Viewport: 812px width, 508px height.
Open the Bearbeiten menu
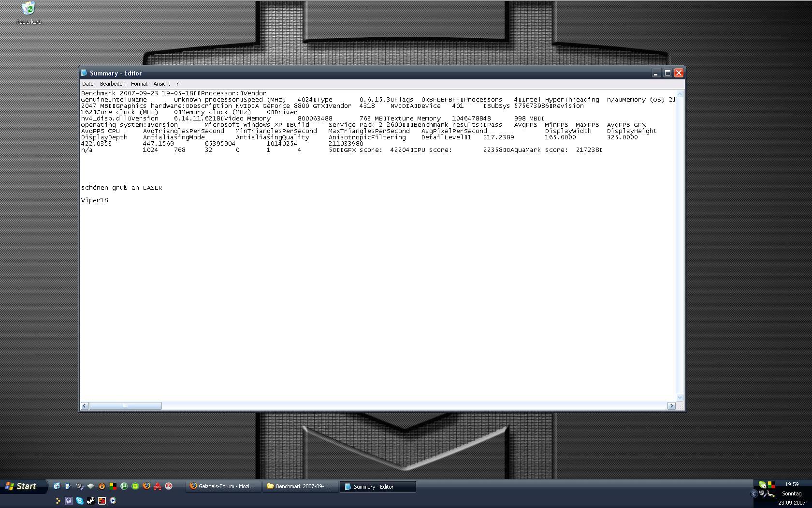tap(113, 84)
